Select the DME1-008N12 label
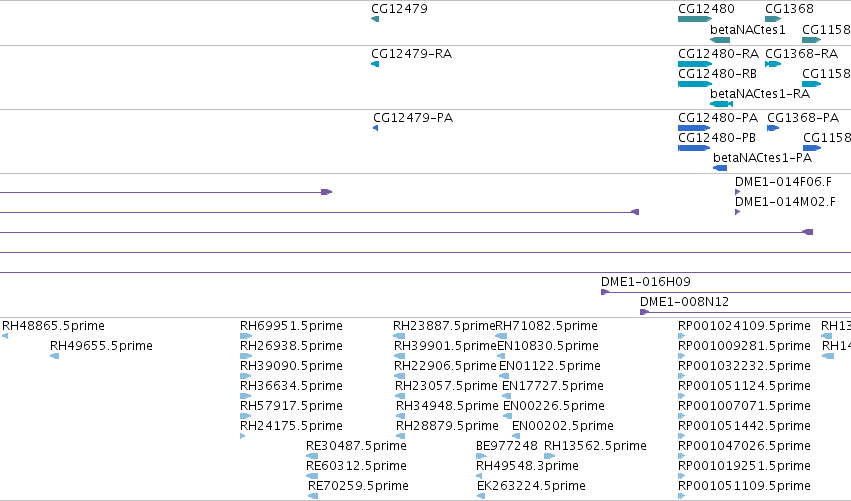This screenshot has width=851, height=501. point(684,302)
